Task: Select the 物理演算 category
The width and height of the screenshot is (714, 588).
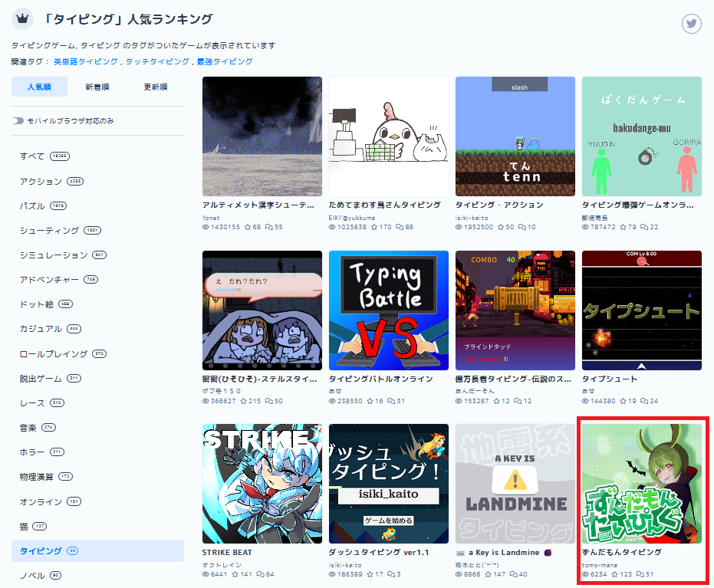Action: [97, 477]
